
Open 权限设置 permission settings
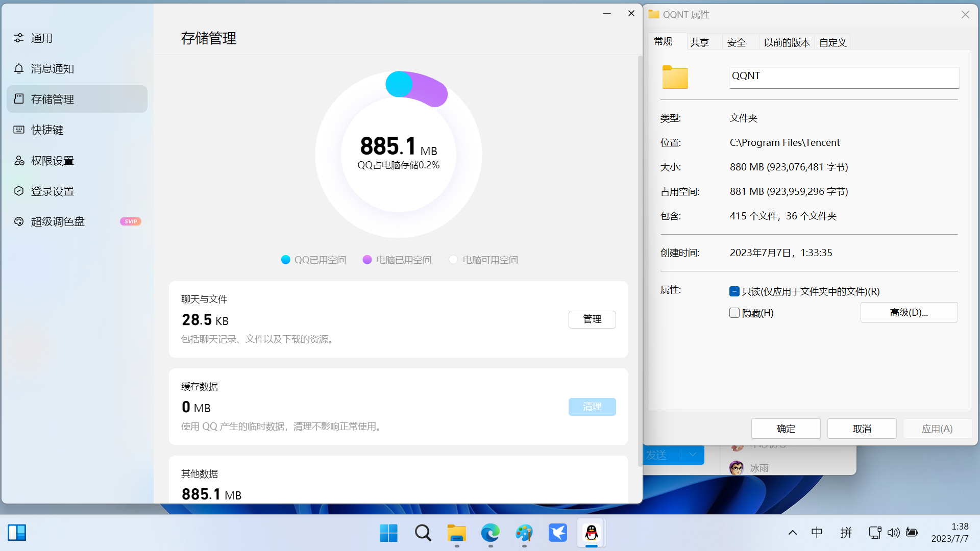[77, 160]
